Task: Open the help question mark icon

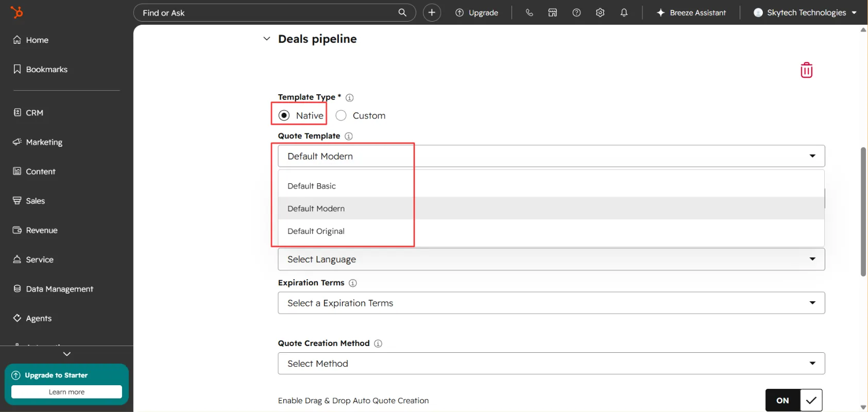Action: point(576,12)
